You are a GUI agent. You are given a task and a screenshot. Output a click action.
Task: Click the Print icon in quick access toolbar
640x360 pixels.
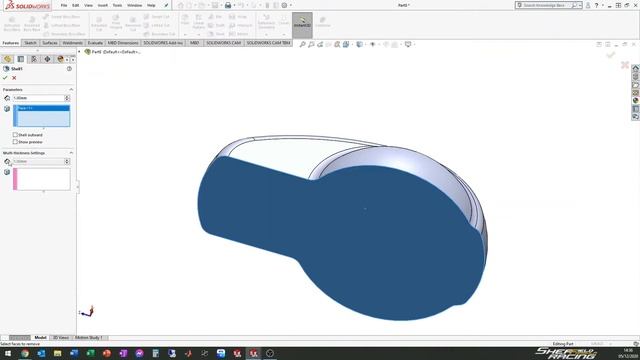[x=228, y=5]
